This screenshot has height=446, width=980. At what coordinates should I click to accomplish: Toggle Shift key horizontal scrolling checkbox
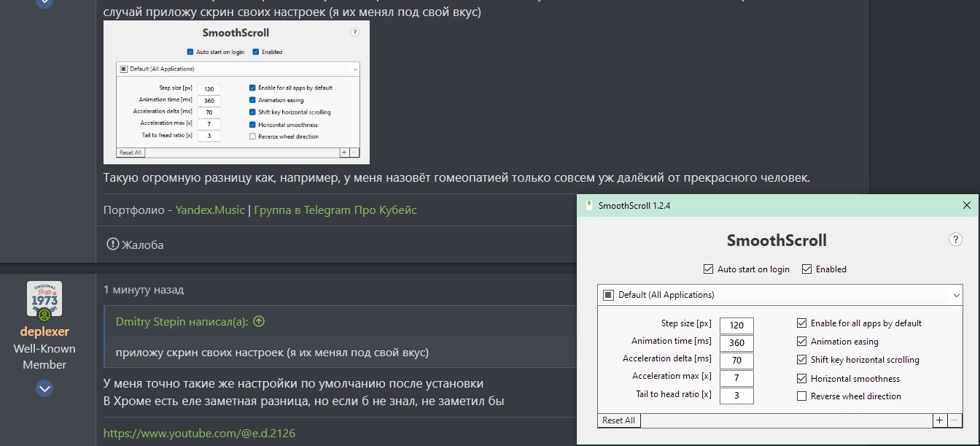click(x=802, y=360)
